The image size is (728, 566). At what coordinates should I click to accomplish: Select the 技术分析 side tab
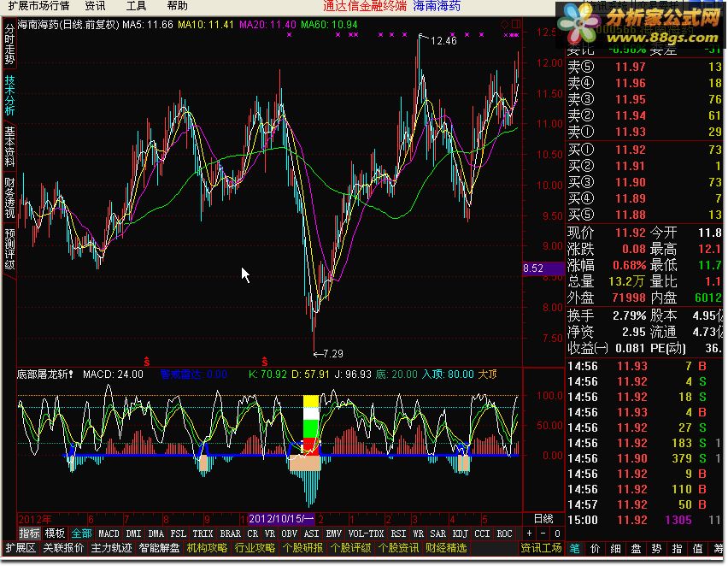(x=9, y=95)
